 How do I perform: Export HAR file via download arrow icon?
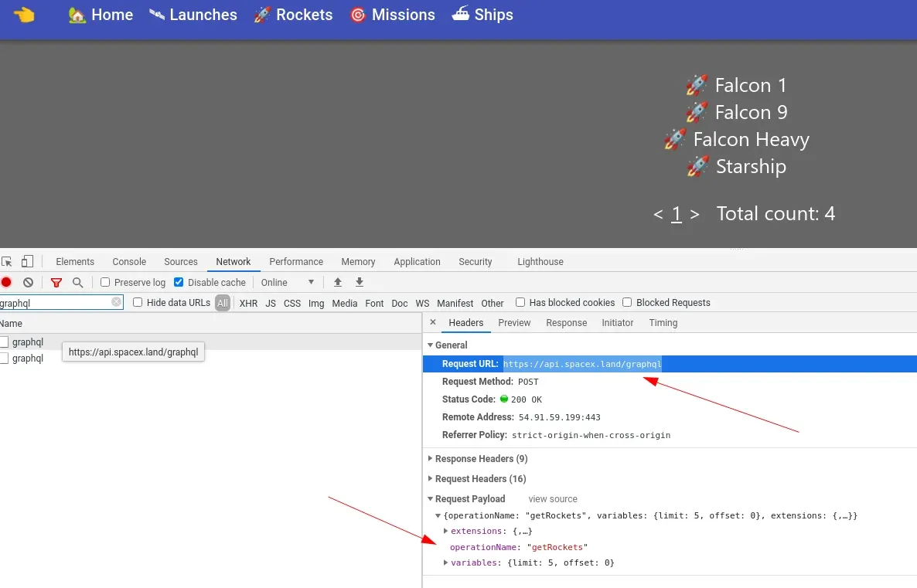(x=360, y=282)
